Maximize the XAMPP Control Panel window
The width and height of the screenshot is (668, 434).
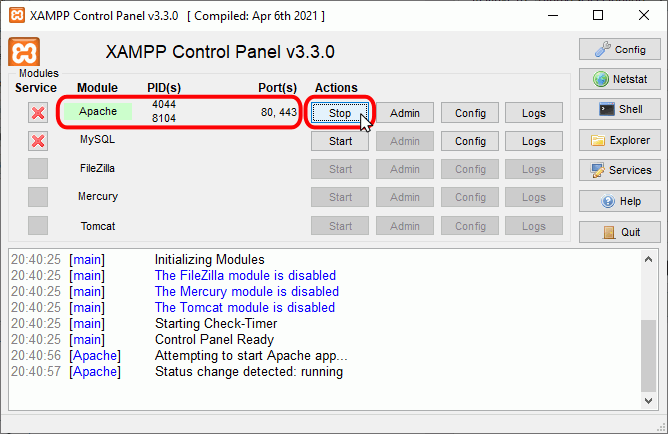coord(598,15)
